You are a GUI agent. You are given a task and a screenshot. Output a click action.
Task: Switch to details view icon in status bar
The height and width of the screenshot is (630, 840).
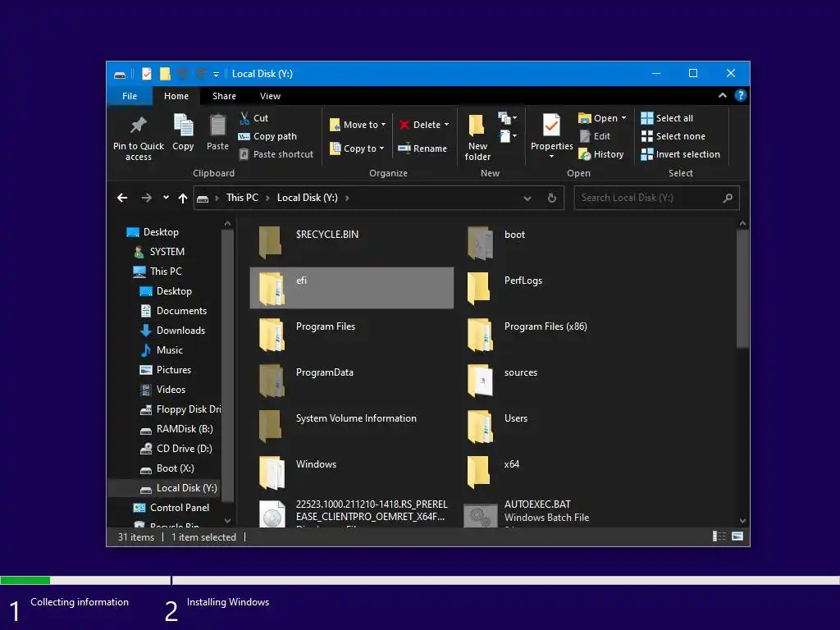coord(719,536)
